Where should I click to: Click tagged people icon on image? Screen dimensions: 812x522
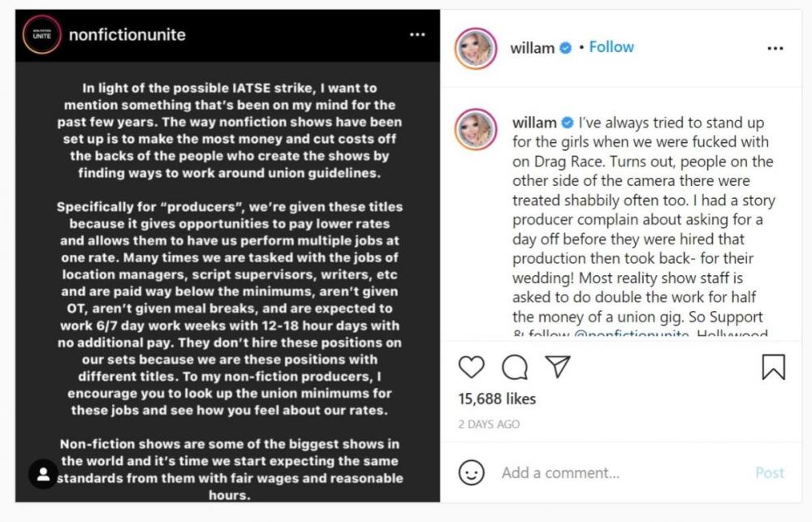pos(42,474)
